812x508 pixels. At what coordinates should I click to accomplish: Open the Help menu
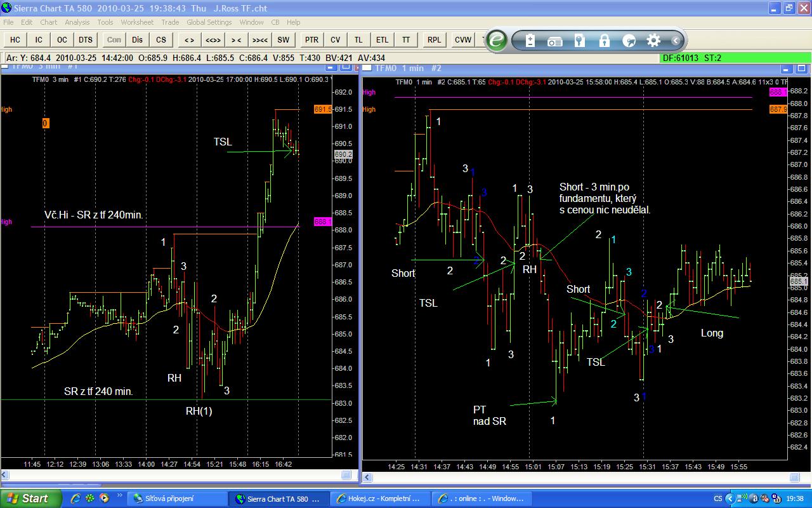(293, 22)
